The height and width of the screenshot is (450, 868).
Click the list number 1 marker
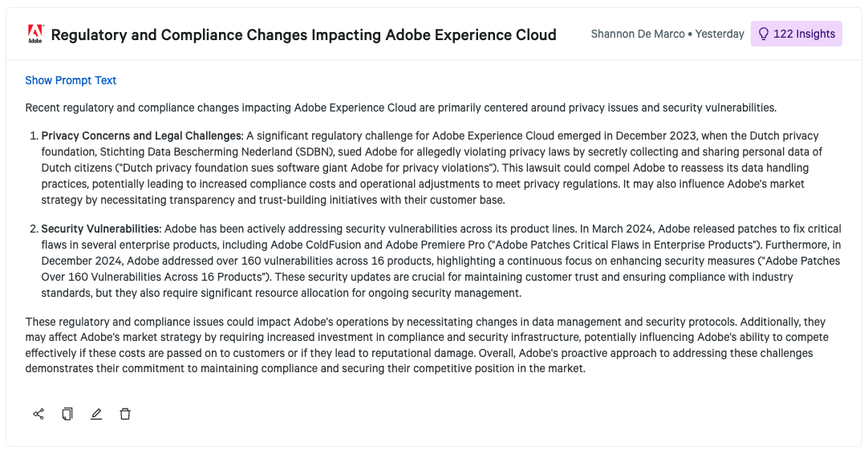pos(32,136)
